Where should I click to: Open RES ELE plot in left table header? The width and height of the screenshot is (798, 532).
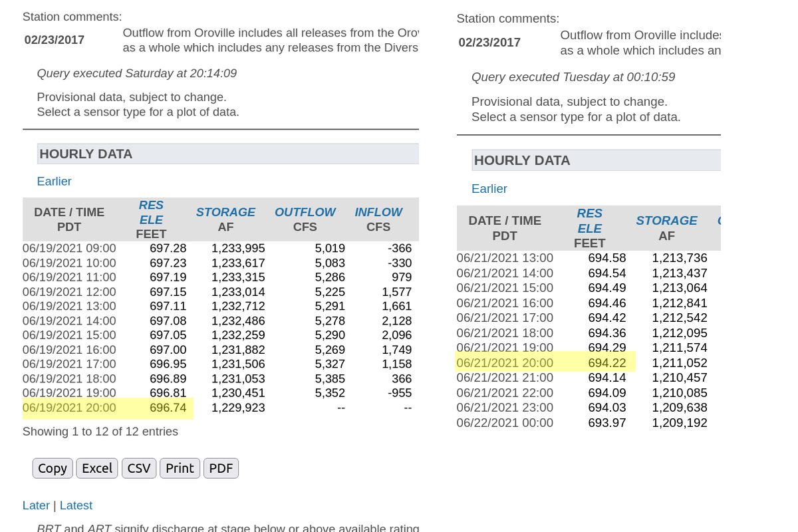(151, 212)
